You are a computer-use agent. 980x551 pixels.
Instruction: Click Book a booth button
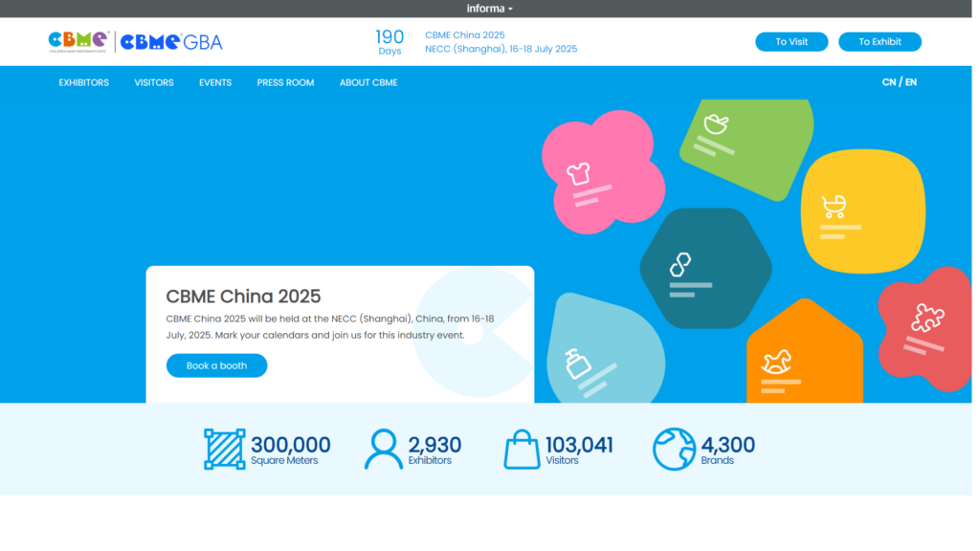coord(216,365)
